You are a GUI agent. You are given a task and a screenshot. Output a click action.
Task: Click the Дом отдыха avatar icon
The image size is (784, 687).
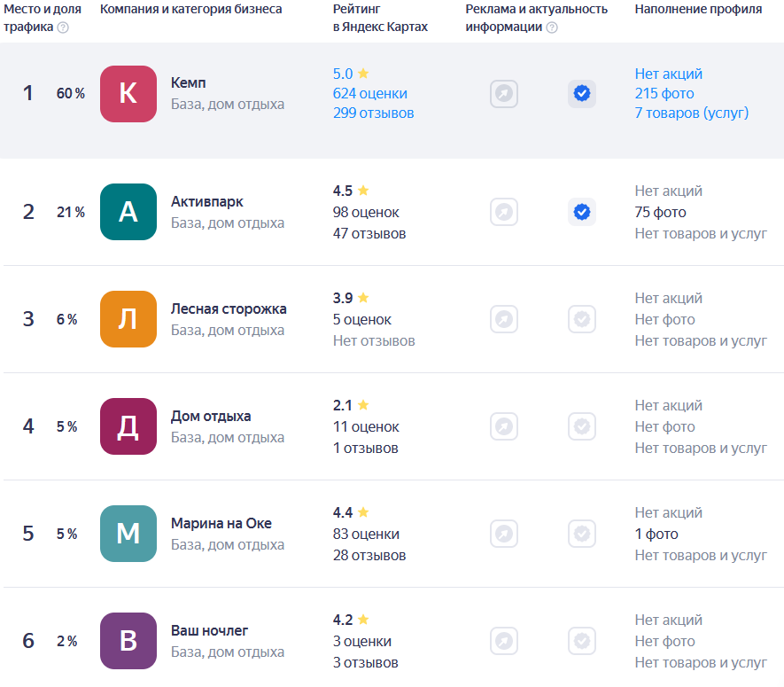click(128, 426)
